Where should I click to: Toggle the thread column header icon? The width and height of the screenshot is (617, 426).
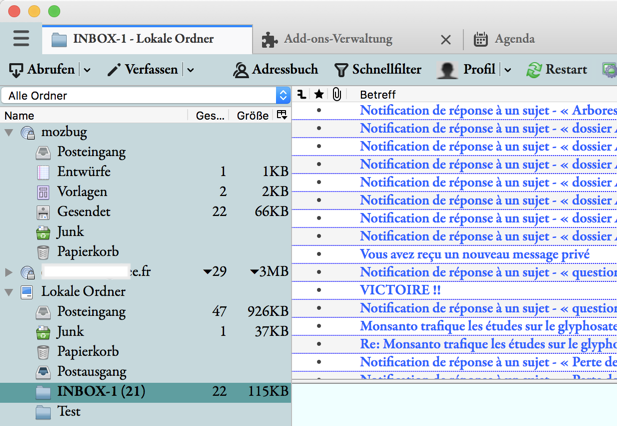click(x=301, y=95)
